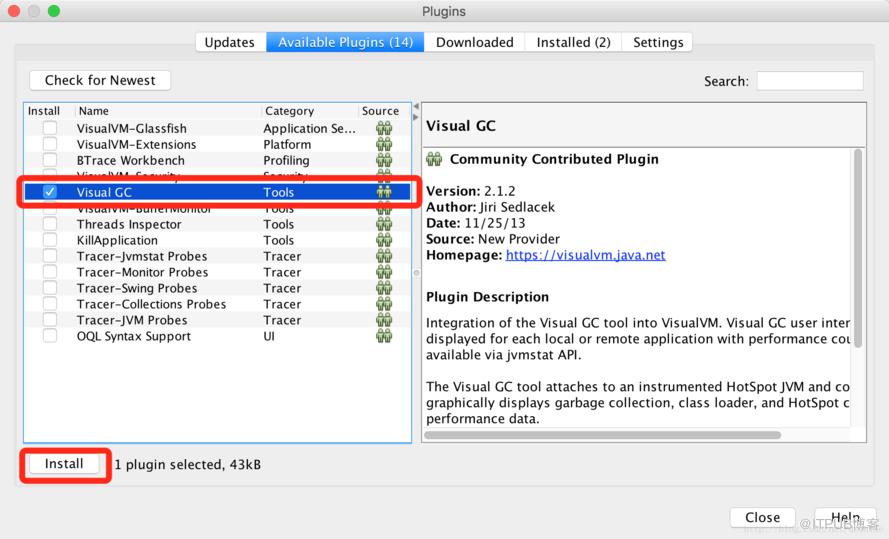The height and width of the screenshot is (539, 889).
Task: Check the VisualVM-Glassfish install checkbox
Action: click(50, 128)
